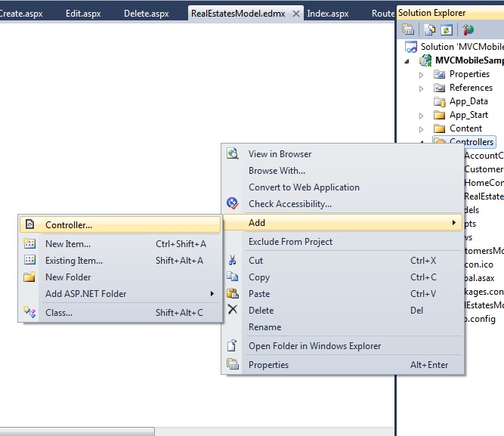The image size is (504, 436).
Task: Select Properties in context menu
Action: click(342, 365)
